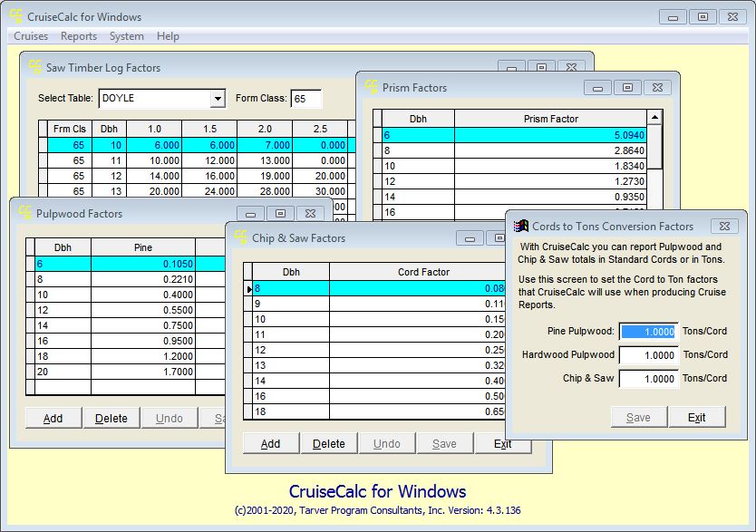Viewport: 756px width, 532px height.
Task: Click Delete in the Pulpwood Factors window
Action: pyautogui.click(x=111, y=418)
